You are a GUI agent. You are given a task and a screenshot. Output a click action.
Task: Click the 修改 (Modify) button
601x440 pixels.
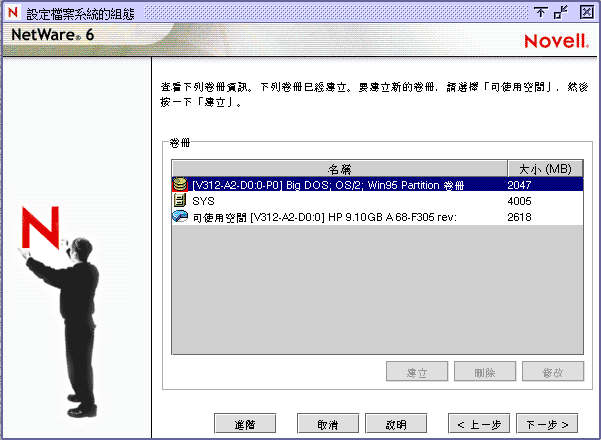553,371
